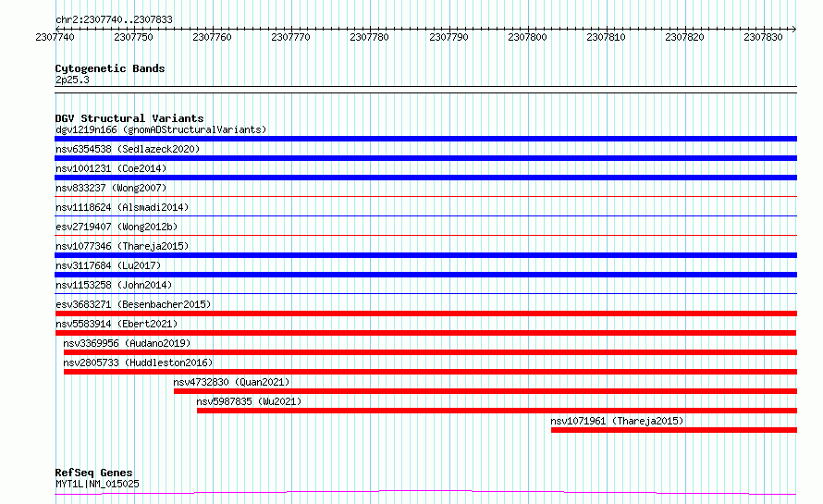Click the blue bar under nsv1077346

point(425,255)
